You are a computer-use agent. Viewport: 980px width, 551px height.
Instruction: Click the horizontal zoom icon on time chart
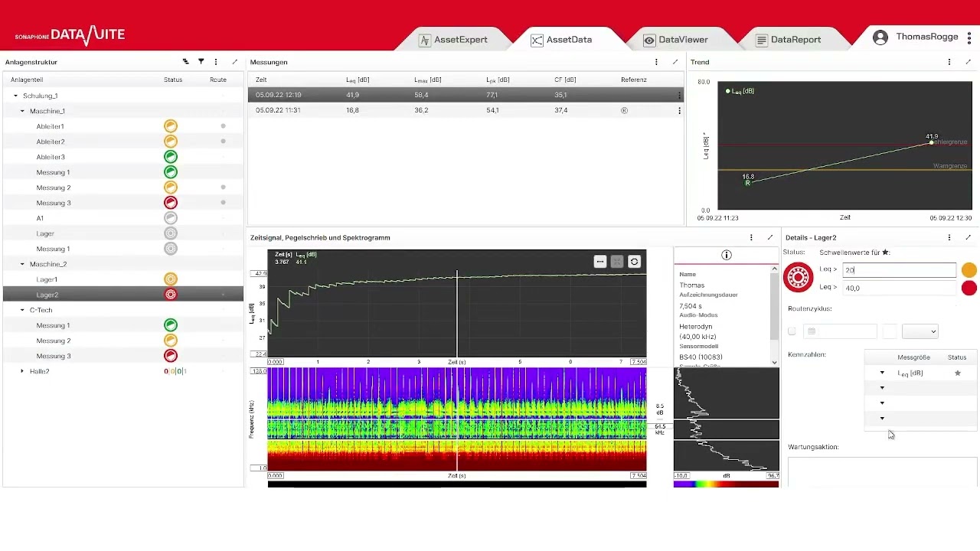pyautogui.click(x=600, y=262)
